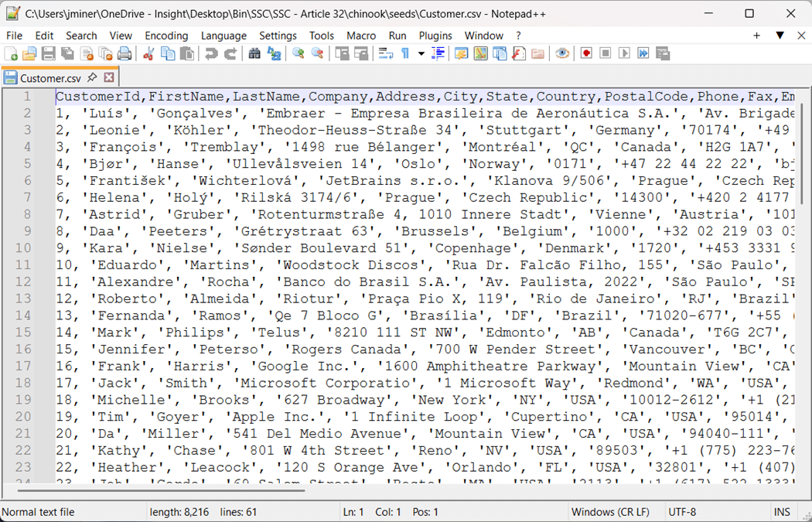Open dropdown arrow beside pilcrow icon
This screenshot has height=522, width=812.
pyautogui.click(x=421, y=53)
